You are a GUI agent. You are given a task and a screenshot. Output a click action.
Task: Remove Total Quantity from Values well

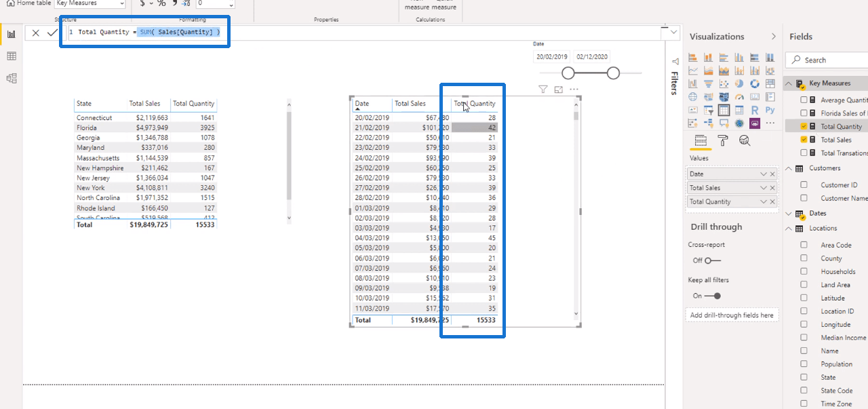pyautogui.click(x=772, y=201)
